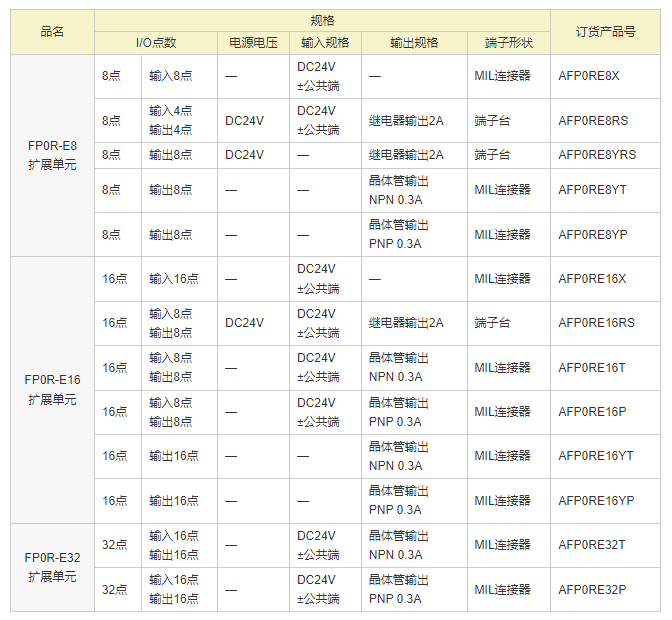The image size is (672, 620).
Task: Click 输入8点 in AFP0RE8X row
Action: 171,76
